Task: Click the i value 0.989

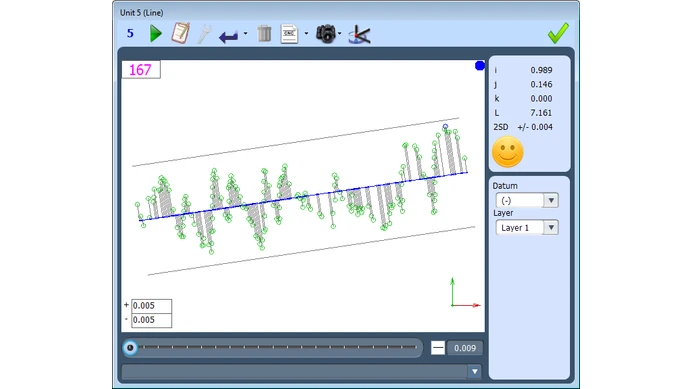Action: pos(541,70)
